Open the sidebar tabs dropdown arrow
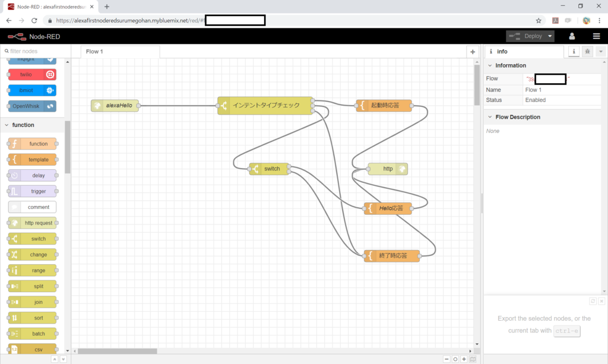Image resolution: width=608 pixels, height=364 pixels. click(601, 52)
